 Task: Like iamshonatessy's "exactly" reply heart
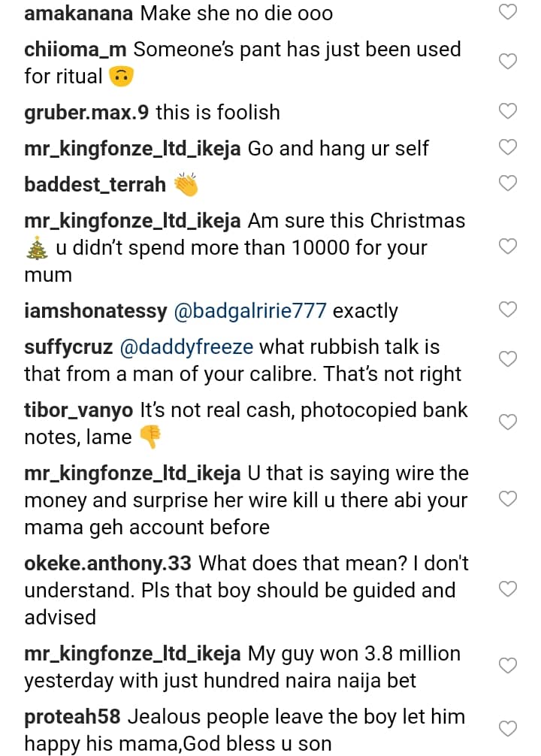pos(509,310)
